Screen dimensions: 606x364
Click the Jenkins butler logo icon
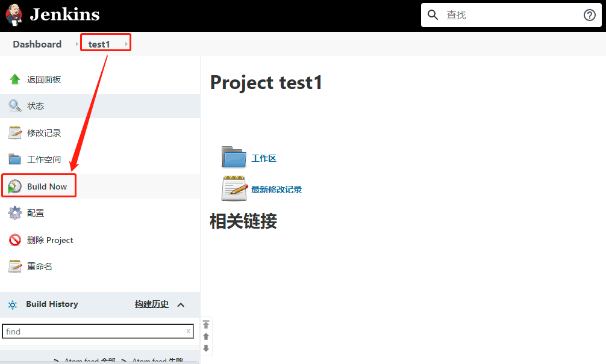tap(14, 15)
